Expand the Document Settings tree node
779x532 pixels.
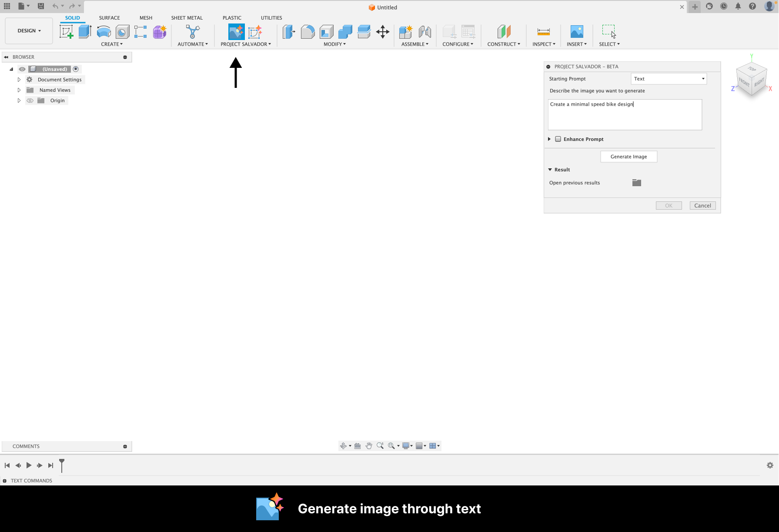click(x=19, y=80)
